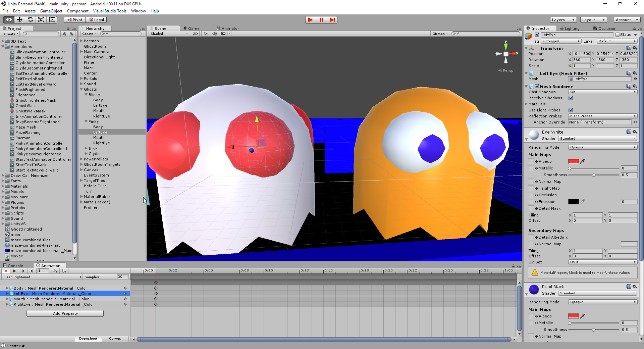Image resolution: width=644 pixels, height=349 pixels.
Task: Collapse the Animations folder in Project
Action: click(x=3, y=47)
